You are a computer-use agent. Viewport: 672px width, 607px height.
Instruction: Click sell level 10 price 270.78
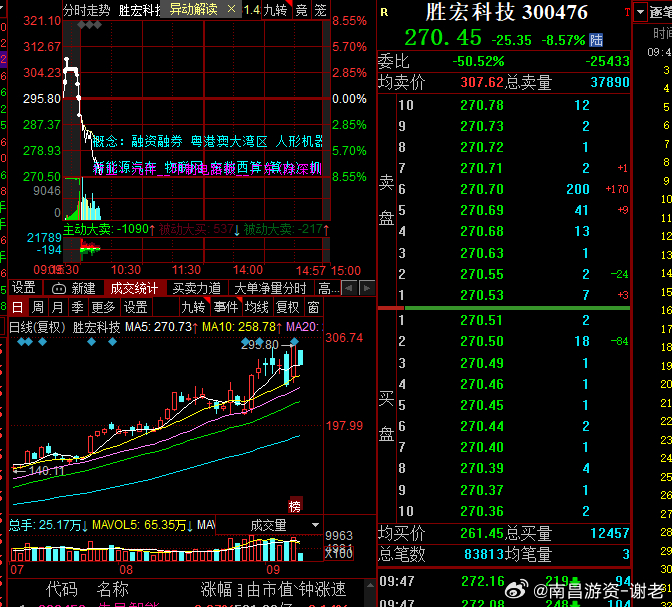click(x=482, y=105)
